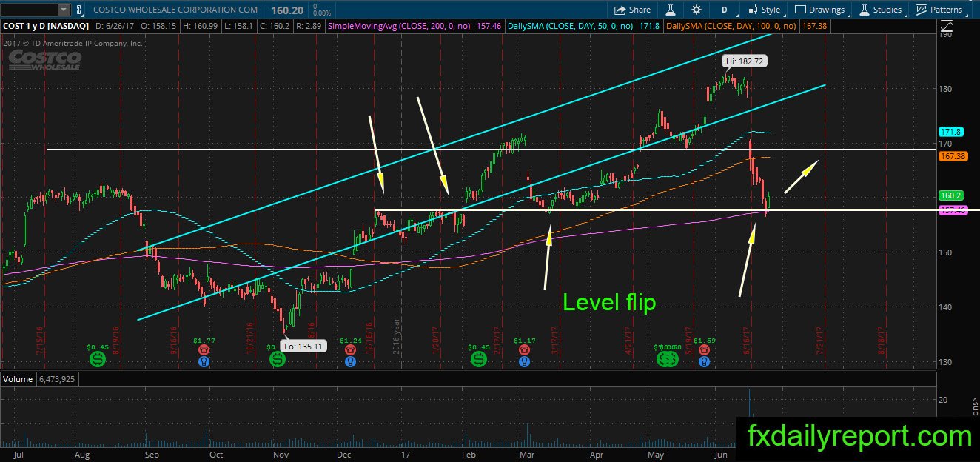The height and width of the screenshot is (462, 980).
Task: Click the candlestick Style icon
Action: (754, 10)
